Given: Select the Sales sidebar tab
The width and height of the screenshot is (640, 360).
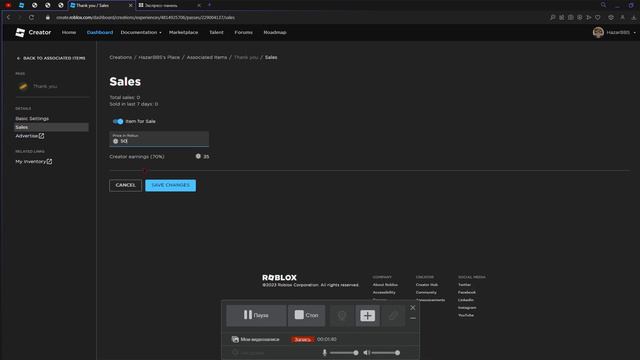Looking at the screenshot, I should pyautogui.click(x=51, y=127).
